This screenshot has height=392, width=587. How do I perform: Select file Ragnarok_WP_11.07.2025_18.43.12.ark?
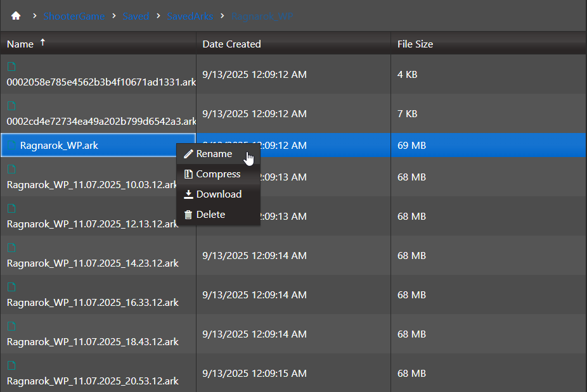pos(93,342)
